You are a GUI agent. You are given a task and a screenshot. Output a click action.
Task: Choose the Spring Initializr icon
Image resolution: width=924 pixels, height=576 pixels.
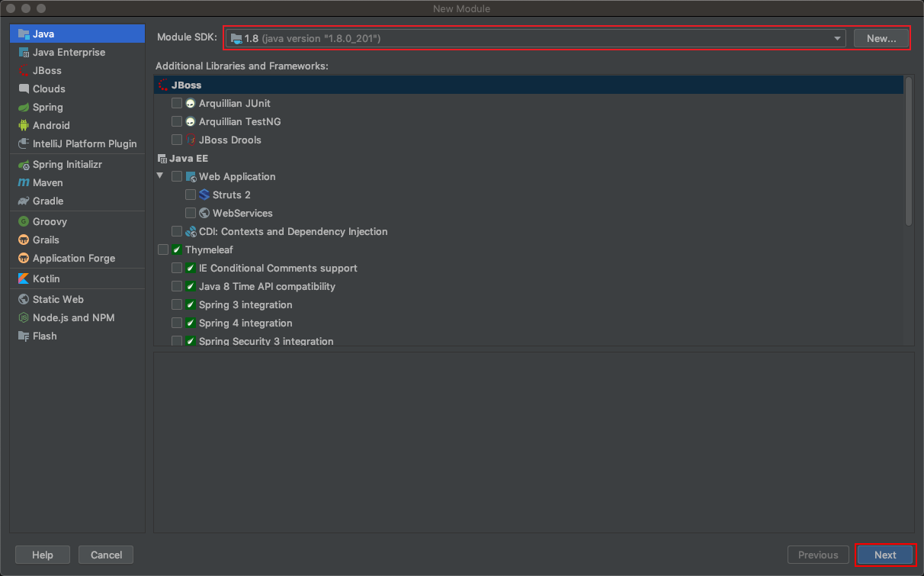click(24, 164)
